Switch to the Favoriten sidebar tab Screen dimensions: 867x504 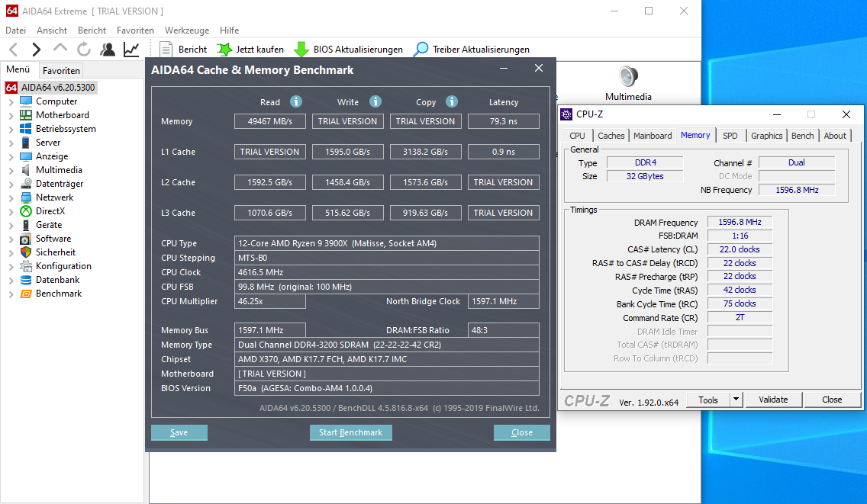[61, 71]
